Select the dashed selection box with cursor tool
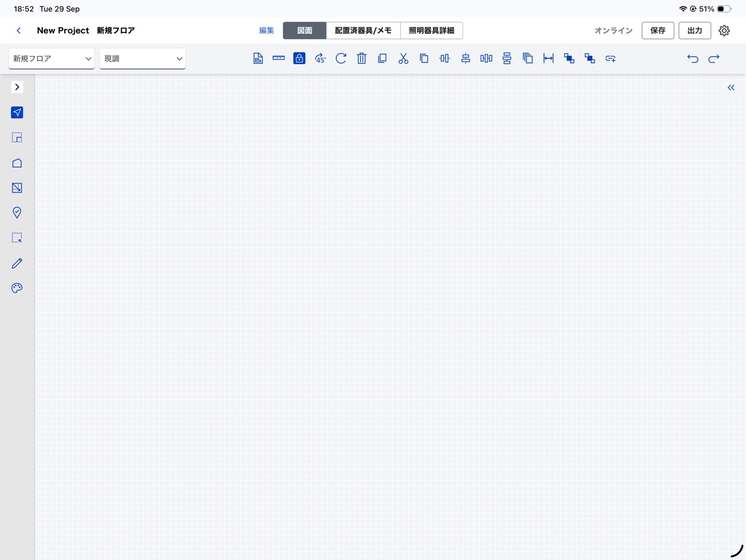Screen dimensions: 746x560 tap(17, 238)
